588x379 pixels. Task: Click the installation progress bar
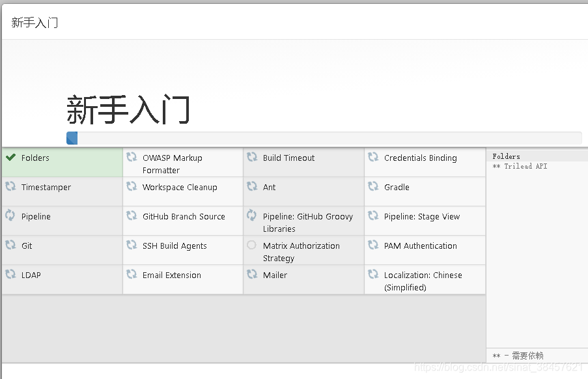[324, 138]
